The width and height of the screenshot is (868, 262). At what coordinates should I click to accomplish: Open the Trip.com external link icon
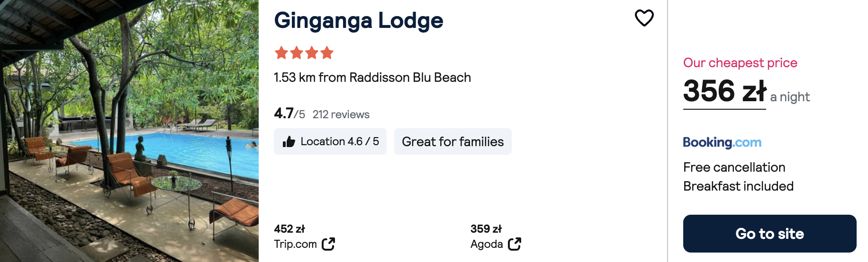point(328,244)
